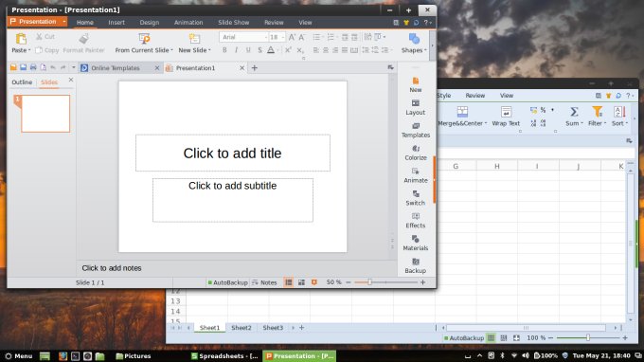This screenshot has height=362, width=644.
Task: Toggle the Notes pane in status bar
Action: 264,282
